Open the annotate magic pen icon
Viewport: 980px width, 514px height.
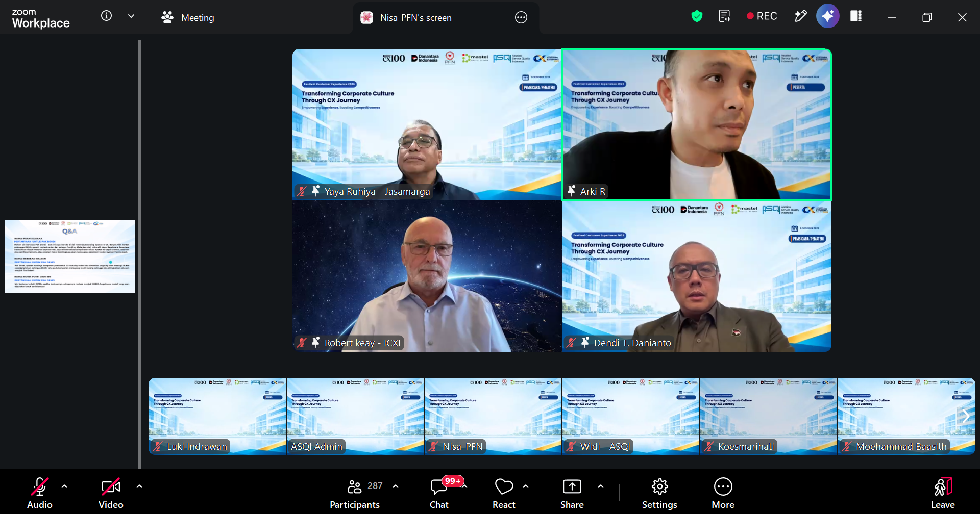pos(800,16)
